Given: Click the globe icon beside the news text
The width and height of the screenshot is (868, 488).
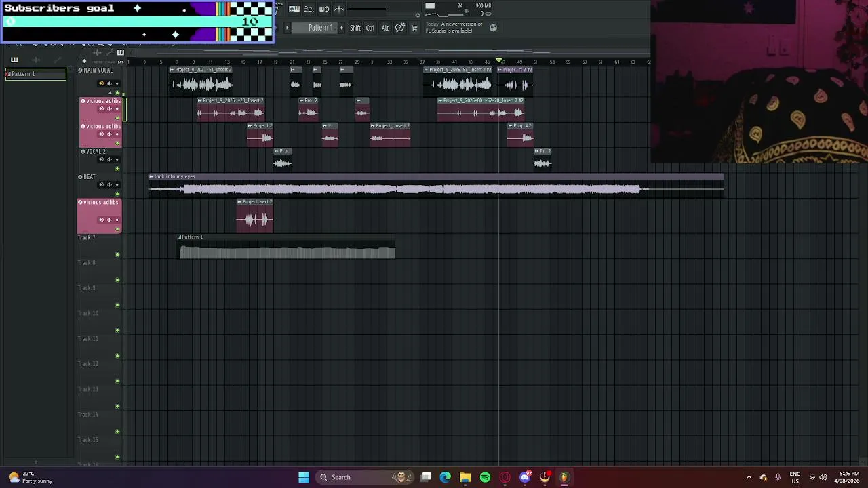Looking at the screenshot, I should coord(493,28).
